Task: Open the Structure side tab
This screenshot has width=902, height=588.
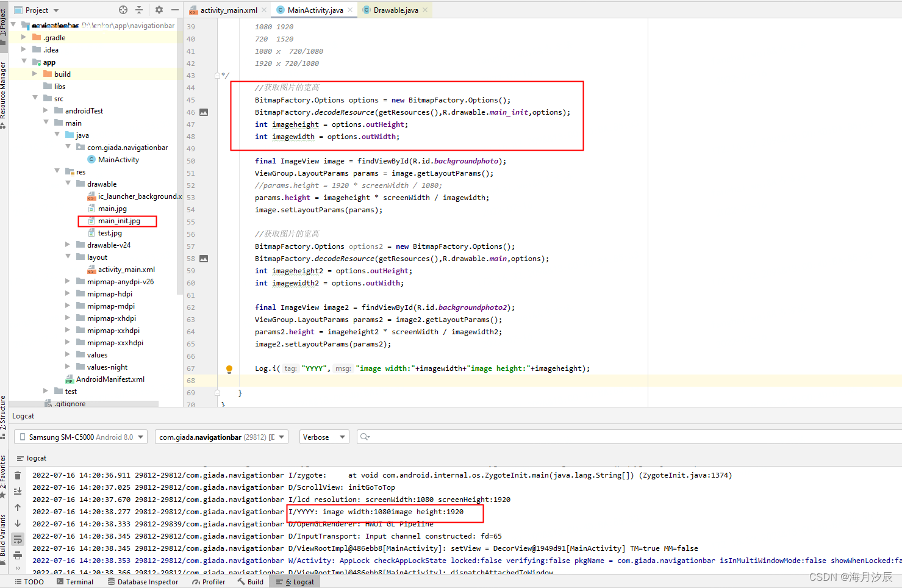Action: click(4, 417)
